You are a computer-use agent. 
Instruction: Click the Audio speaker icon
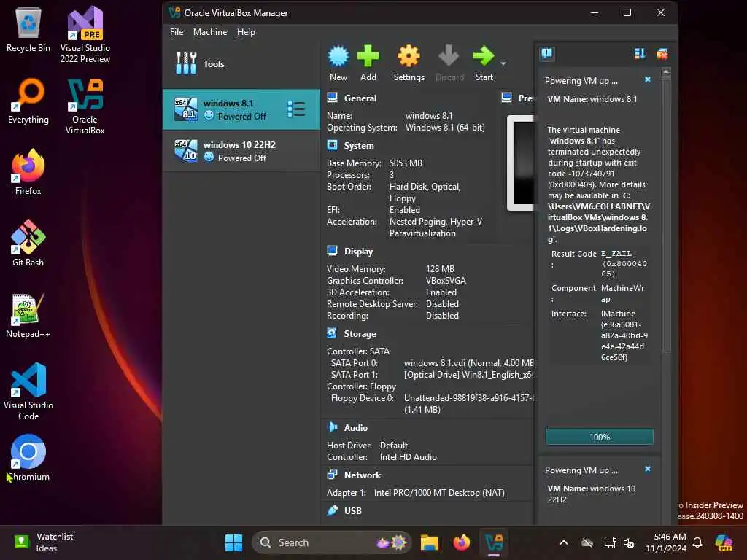332,427
